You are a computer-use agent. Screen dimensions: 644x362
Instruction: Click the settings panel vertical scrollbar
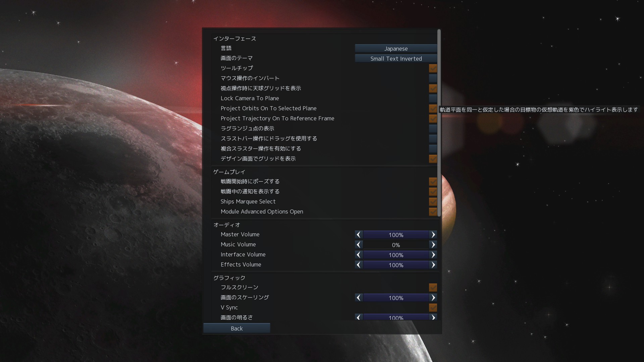click(x=439, y=123)
